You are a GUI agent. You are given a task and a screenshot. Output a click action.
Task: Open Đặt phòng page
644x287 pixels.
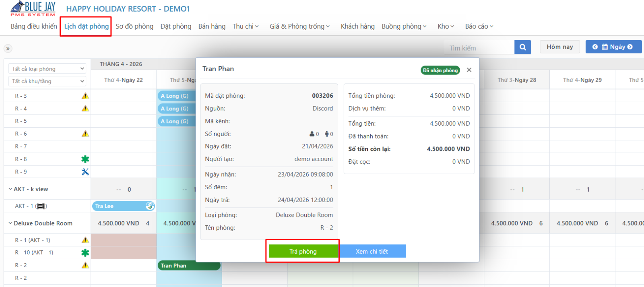tap(176, 26)
